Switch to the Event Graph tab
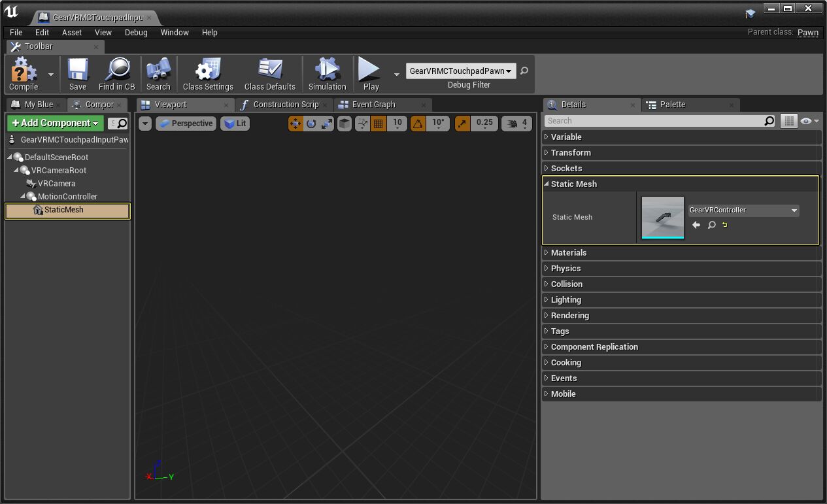 pyautogui.click(x=373, y=105)
